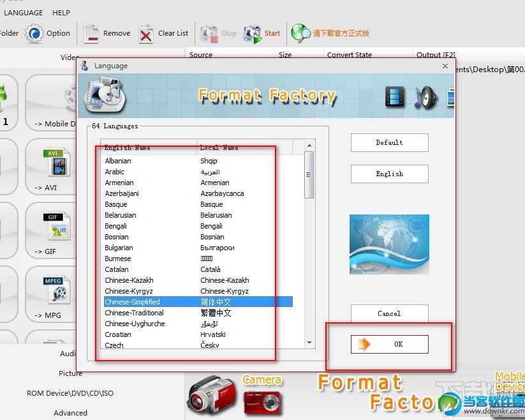Select Arabic in the language list
Viewport: 525px width, 420px height.
198,172
